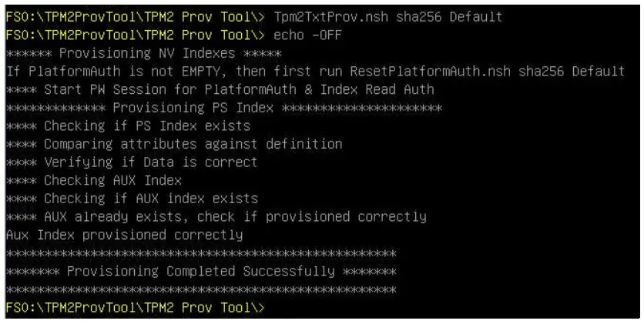Click the empty prompt on the last line
644x324 pixels.
click(135, 308)
